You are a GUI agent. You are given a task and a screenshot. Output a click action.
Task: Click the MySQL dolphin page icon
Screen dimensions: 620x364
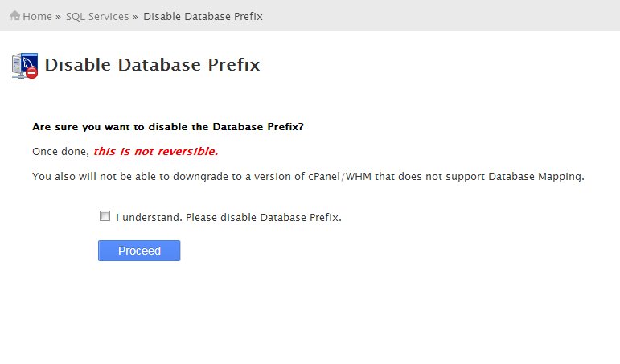[25, 66]
